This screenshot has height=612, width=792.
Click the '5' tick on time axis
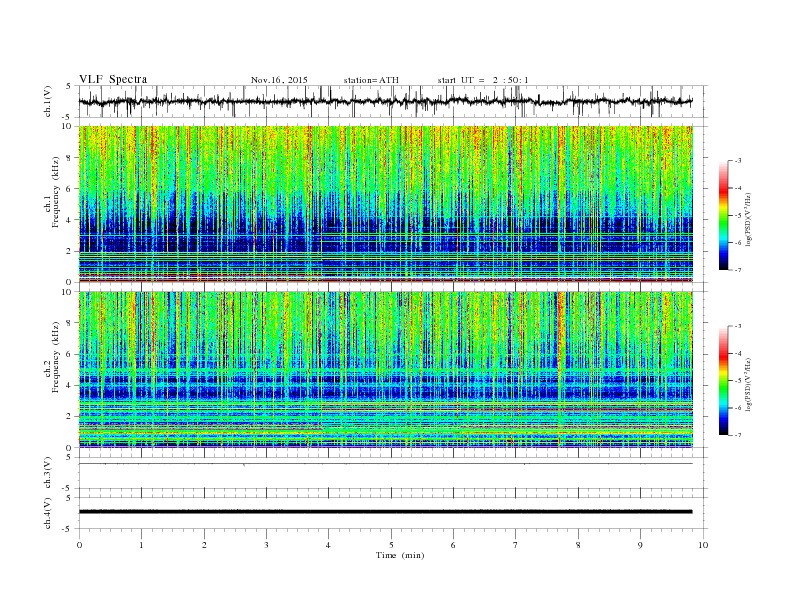coord(391,545)
